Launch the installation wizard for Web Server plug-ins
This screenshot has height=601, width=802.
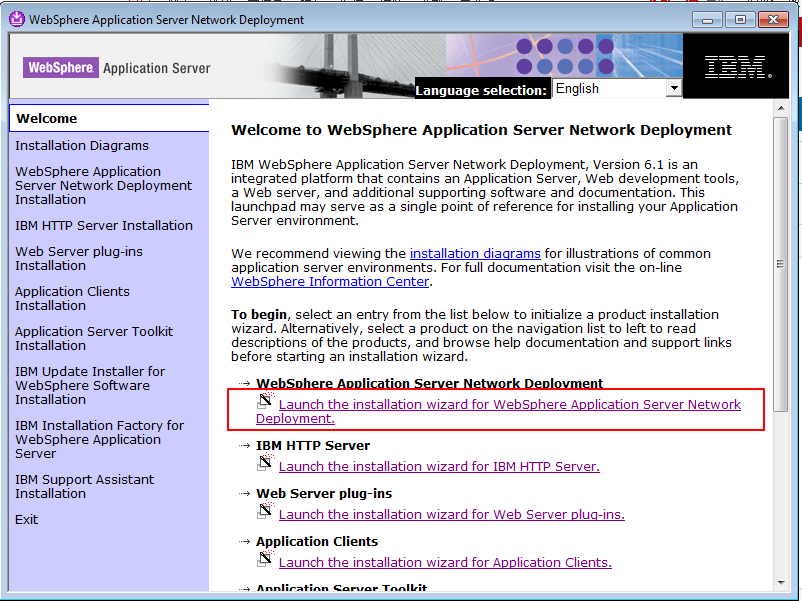452,515
